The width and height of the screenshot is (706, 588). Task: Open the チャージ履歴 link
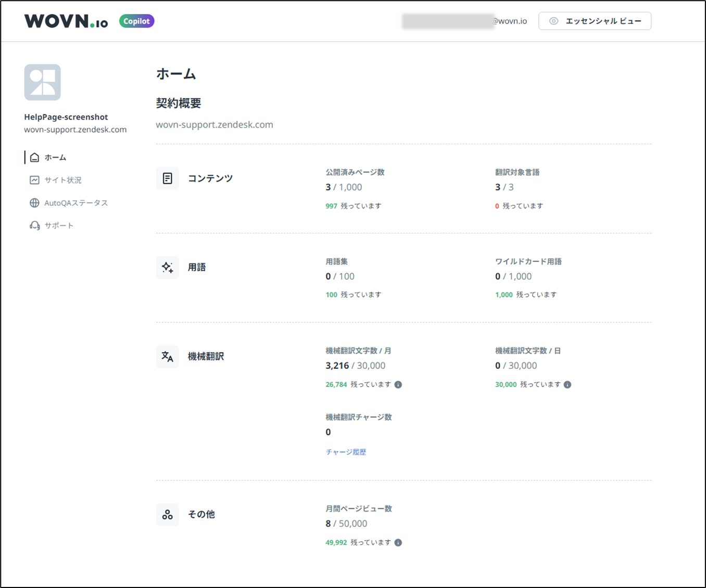tap(346, 452)
